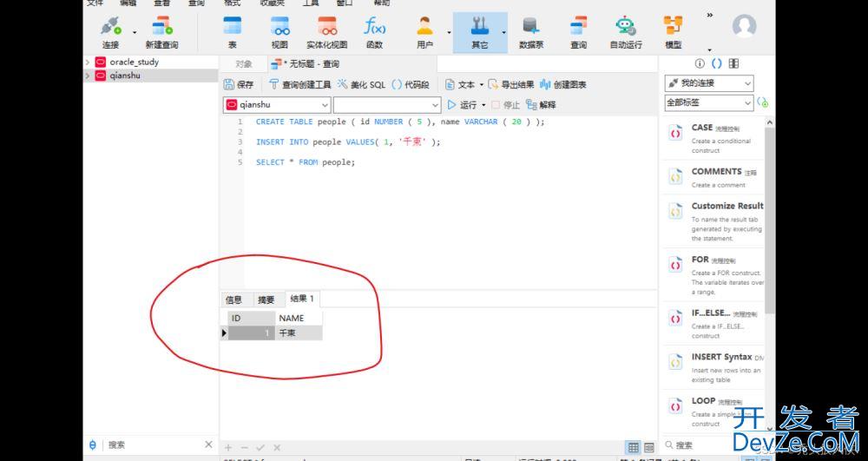This screenshot has height=461, width=868.
Task: Click the 查询 (Query) toolbar icon
Action: coord(578,33)
